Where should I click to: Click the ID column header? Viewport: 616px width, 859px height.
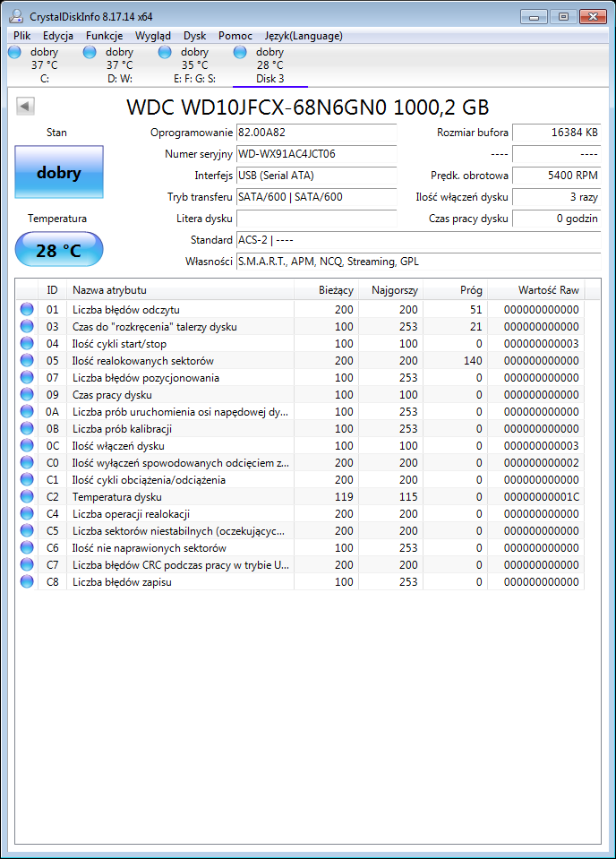[52, 290]
